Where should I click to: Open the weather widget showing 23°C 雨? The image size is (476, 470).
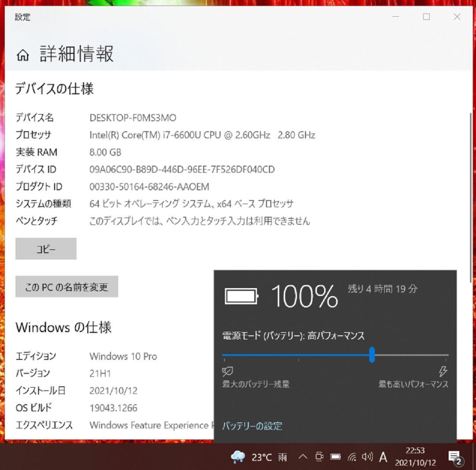(256, 457)
